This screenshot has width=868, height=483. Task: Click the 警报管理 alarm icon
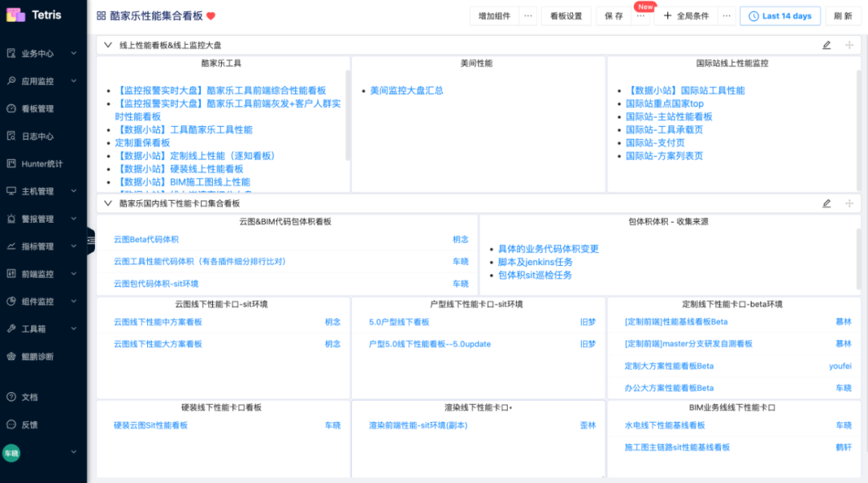pyautogui.click(x=11, y=219)
